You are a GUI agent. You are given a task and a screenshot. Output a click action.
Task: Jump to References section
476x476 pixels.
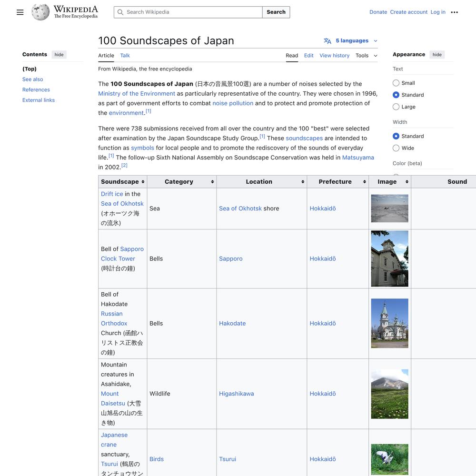pyautogui.click(x=36, y=89)
